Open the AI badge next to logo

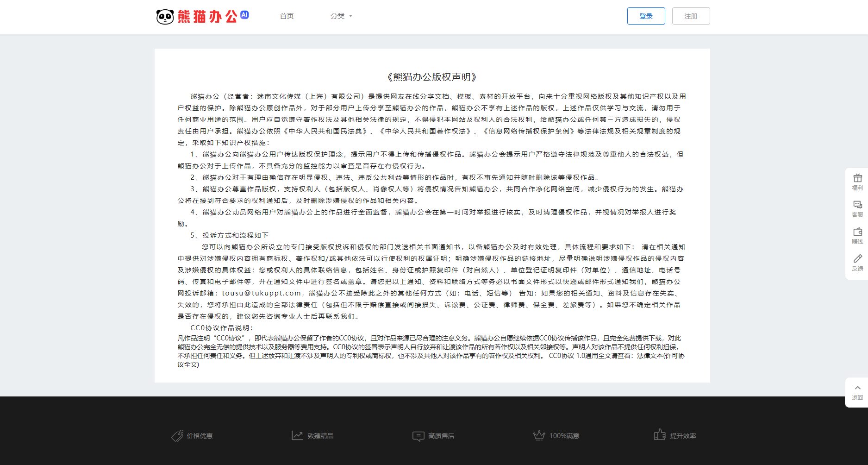point(244,15)
